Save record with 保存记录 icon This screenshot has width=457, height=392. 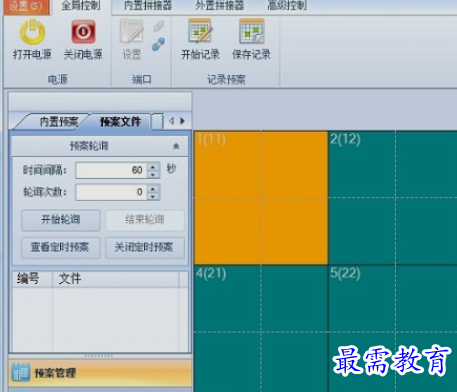tap(252, 31)
